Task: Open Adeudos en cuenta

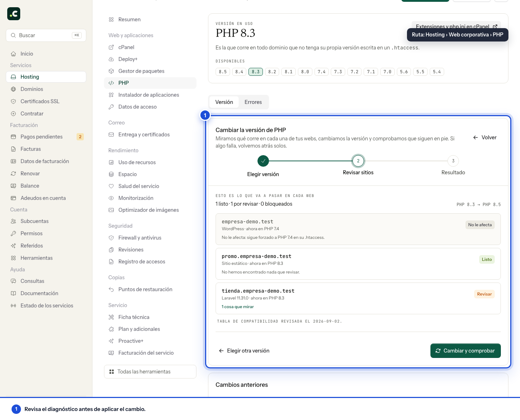Action: pyautogui.click(x=46, y=198)
